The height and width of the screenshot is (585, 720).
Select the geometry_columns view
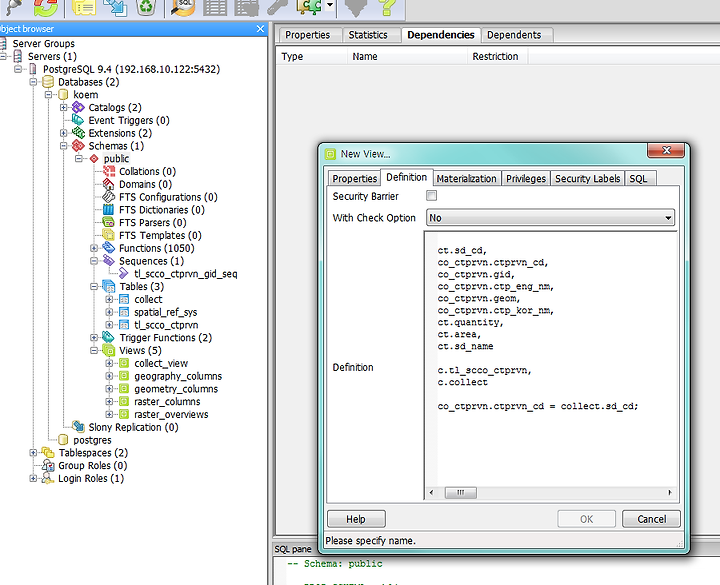pos(176,389)
